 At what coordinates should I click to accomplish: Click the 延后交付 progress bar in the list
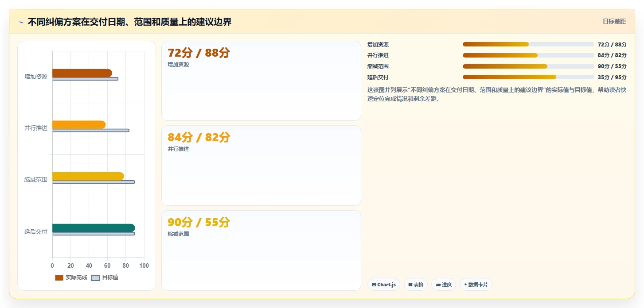(x=528, y=77)
